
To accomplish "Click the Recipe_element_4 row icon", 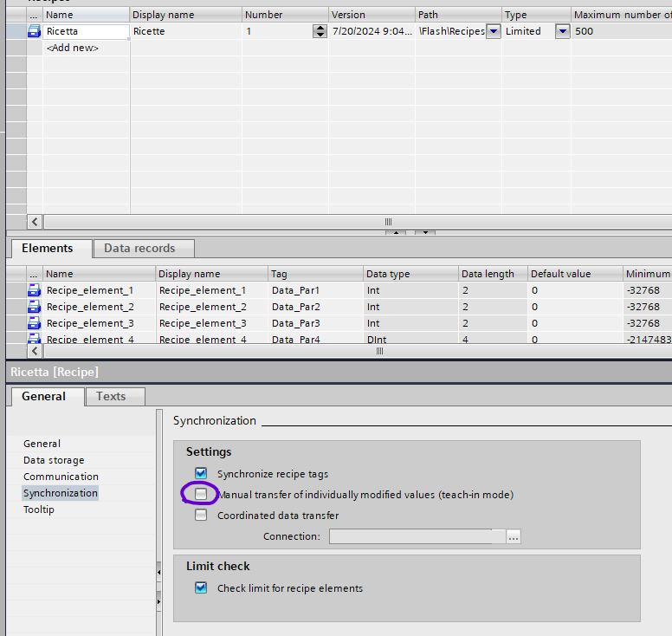I will tap(34, 339).
